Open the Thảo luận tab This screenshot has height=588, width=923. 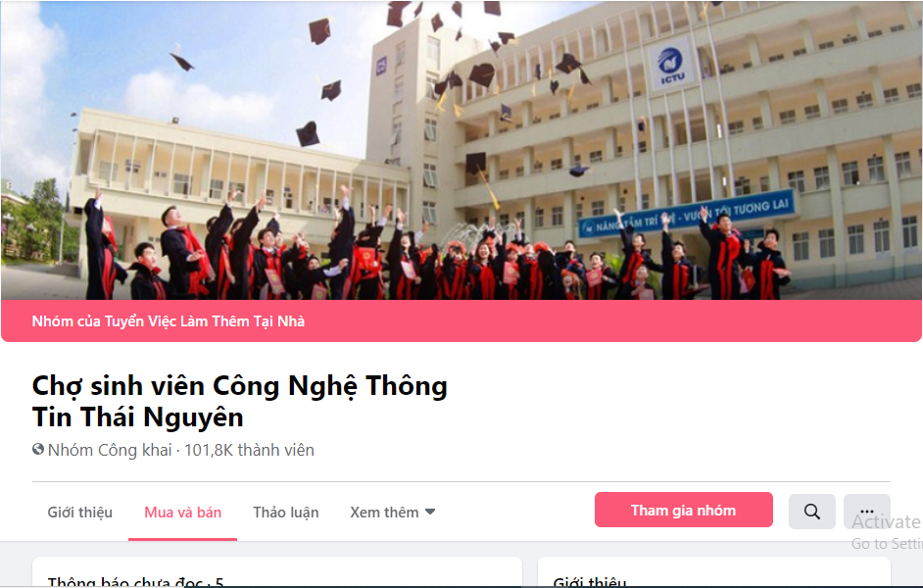[x=286, y=513]
